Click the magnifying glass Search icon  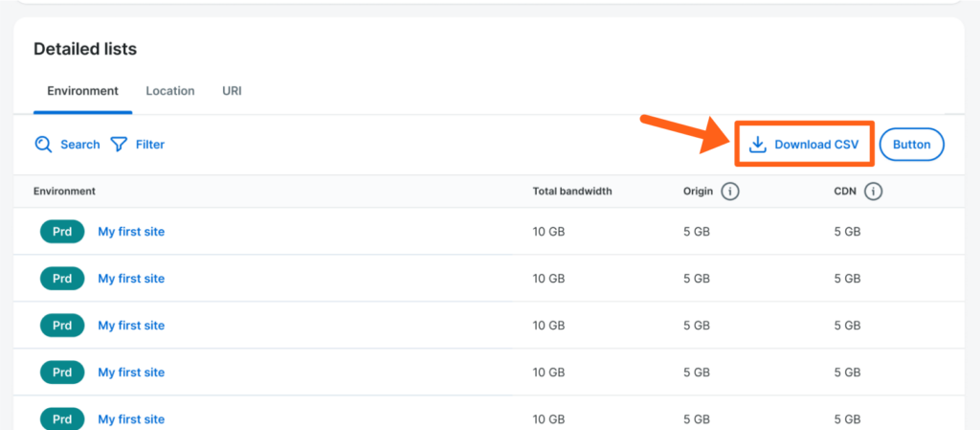[43, 145]
